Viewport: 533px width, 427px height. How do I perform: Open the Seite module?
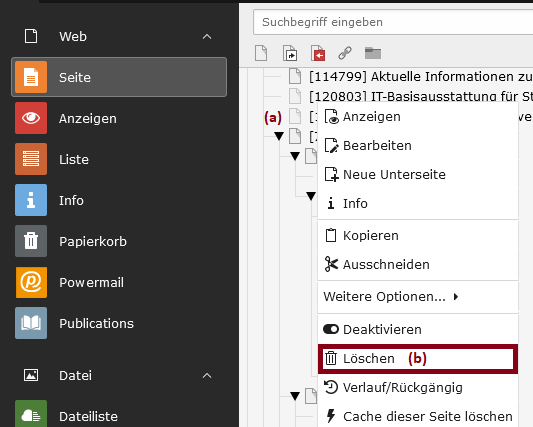[119, 77]
